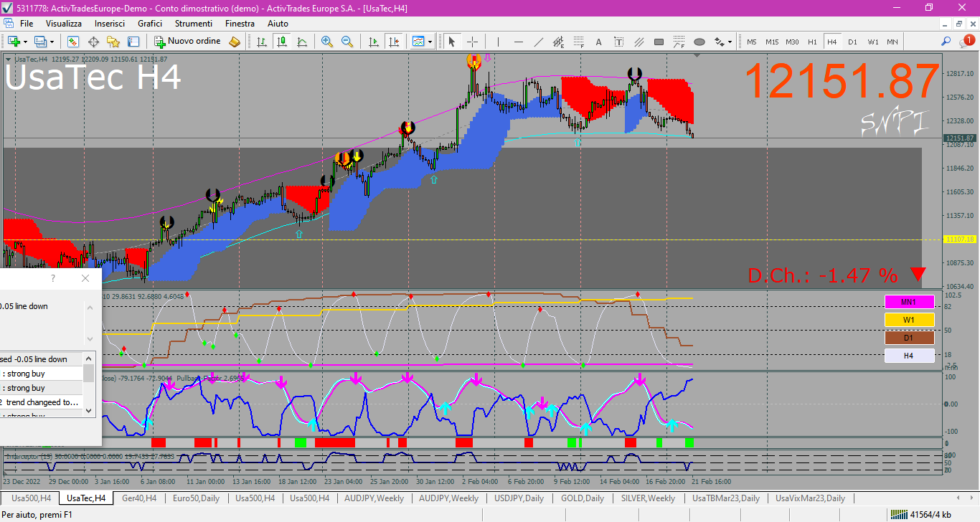Open the arrows objects icon
Image resolution: width=980 pixels, height=522 pixels.
(720, 42)
